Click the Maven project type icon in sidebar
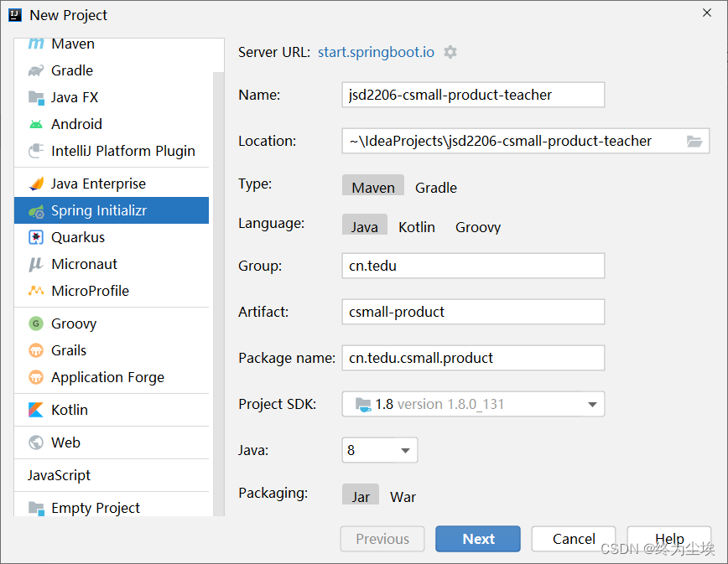 36,44
